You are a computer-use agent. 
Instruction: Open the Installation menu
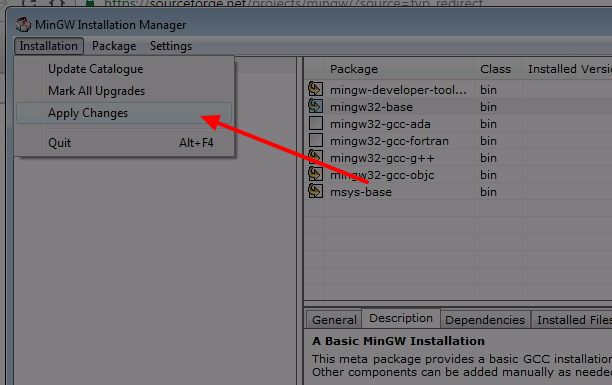tap(49, 46)
